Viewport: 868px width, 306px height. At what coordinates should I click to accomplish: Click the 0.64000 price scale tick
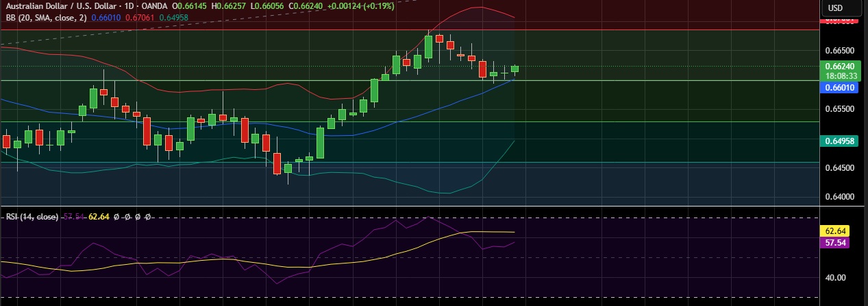click(x=839, y=197)
